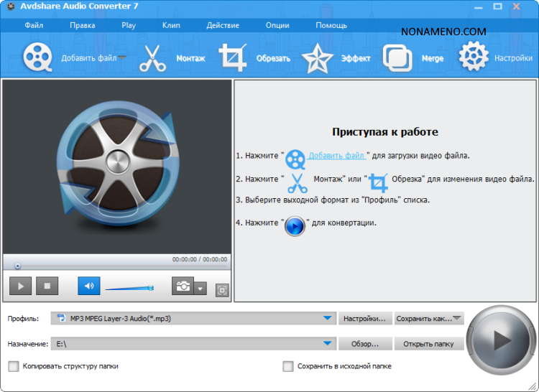Open the Назначение folder dropdown
The height and width of the screenshot is (392, 539).
point(328,343)
